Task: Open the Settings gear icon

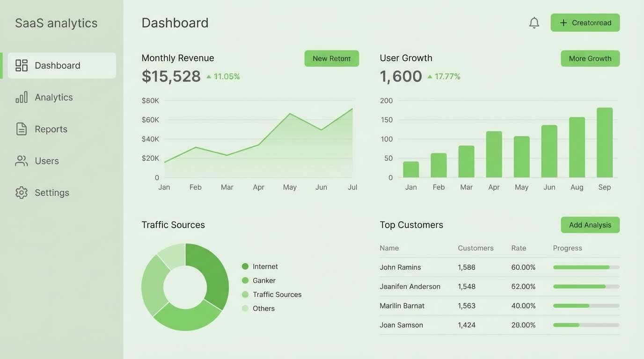Action: (x=21, y=193)
